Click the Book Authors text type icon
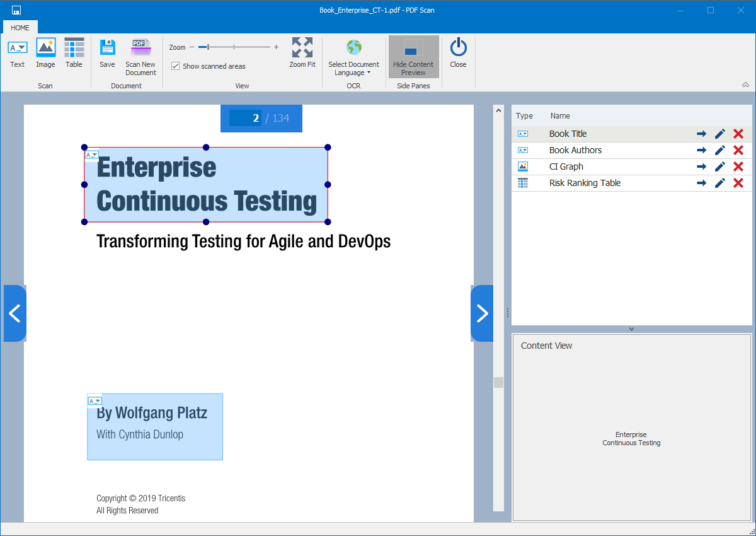756x536 pixels. tap(523, 150)
